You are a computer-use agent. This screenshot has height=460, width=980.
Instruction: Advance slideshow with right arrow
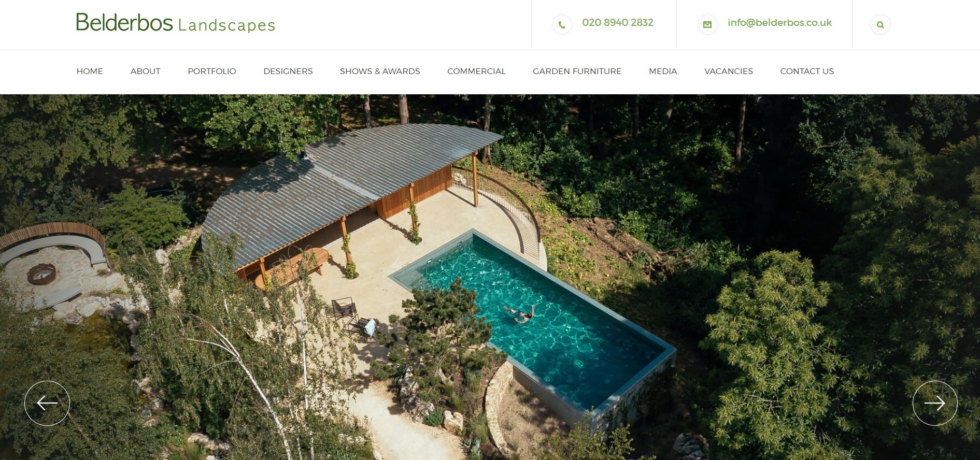tap(935, 403)
